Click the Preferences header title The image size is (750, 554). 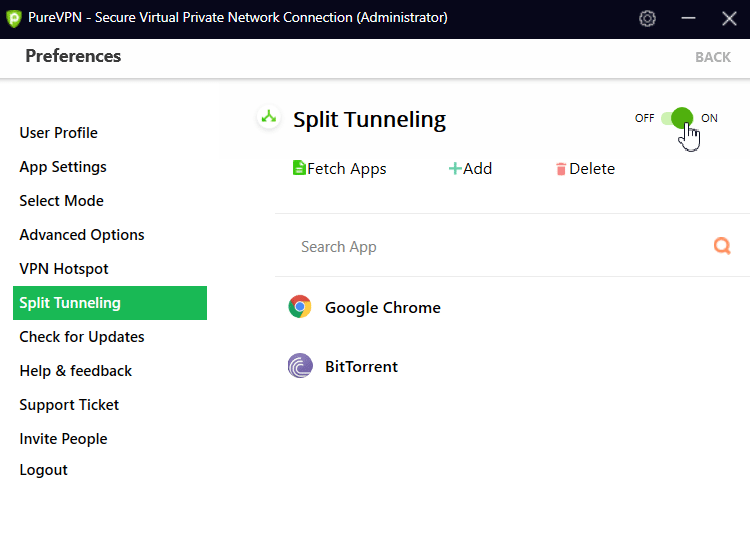(73, 56)
